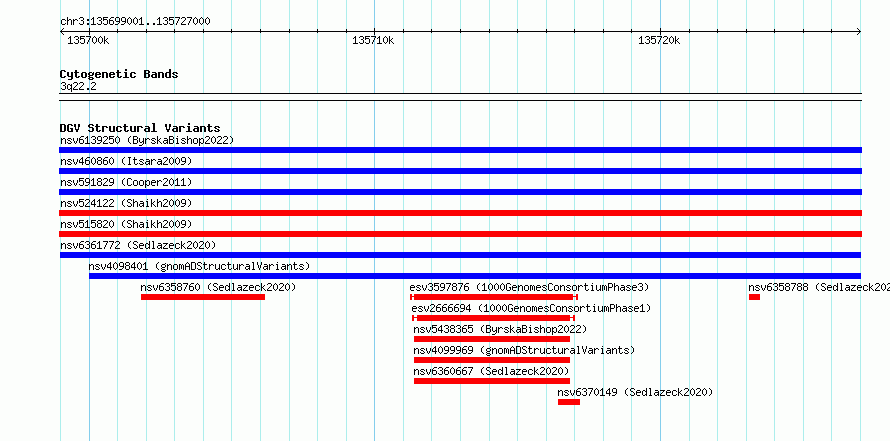This screenshot has height=441, width=890.
Task: Click the nsv6358788 label at right edge
Action: (x=819, y=287)
